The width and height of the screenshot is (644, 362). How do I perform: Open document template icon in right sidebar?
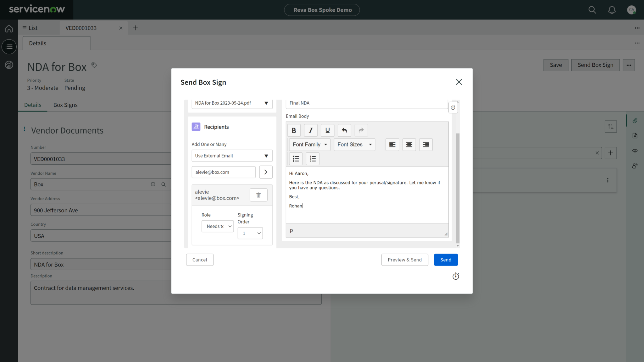click(635, 136)
